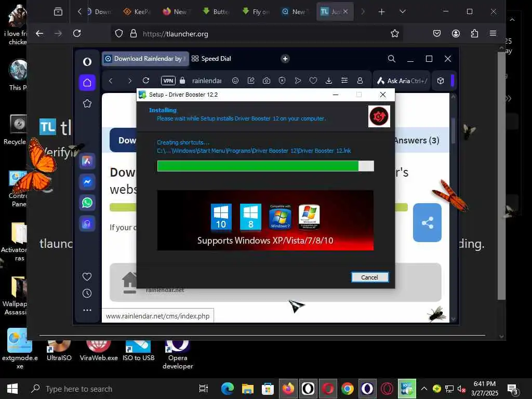The image size is (532, 399).
Task: Click the Opera logo menu button
Action: coord(87,62)
